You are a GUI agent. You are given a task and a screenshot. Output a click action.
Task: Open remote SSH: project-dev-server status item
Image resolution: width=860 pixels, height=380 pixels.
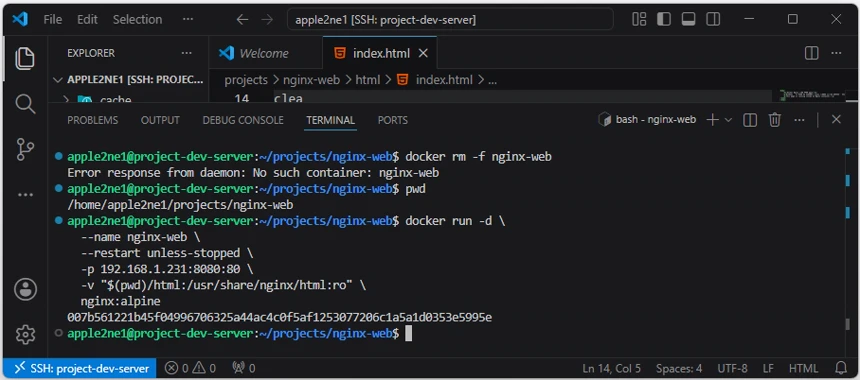(80, 368)
